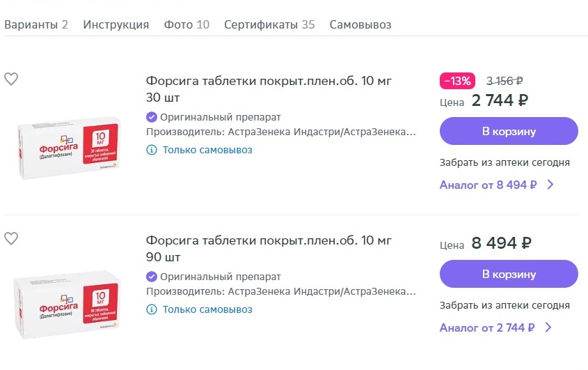Click info icon beside 30 шт pickup-only note
Image resolution: width=588 pixels, height=370 pixels.
(x=152, y=150)
